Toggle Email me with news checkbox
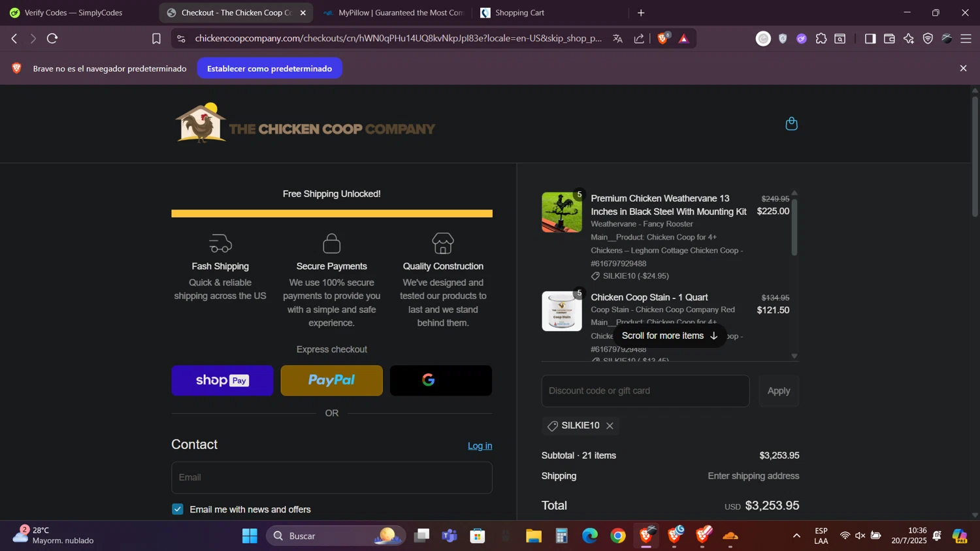The width and height of the screenshot is (980, 551). tap(178, 509)
